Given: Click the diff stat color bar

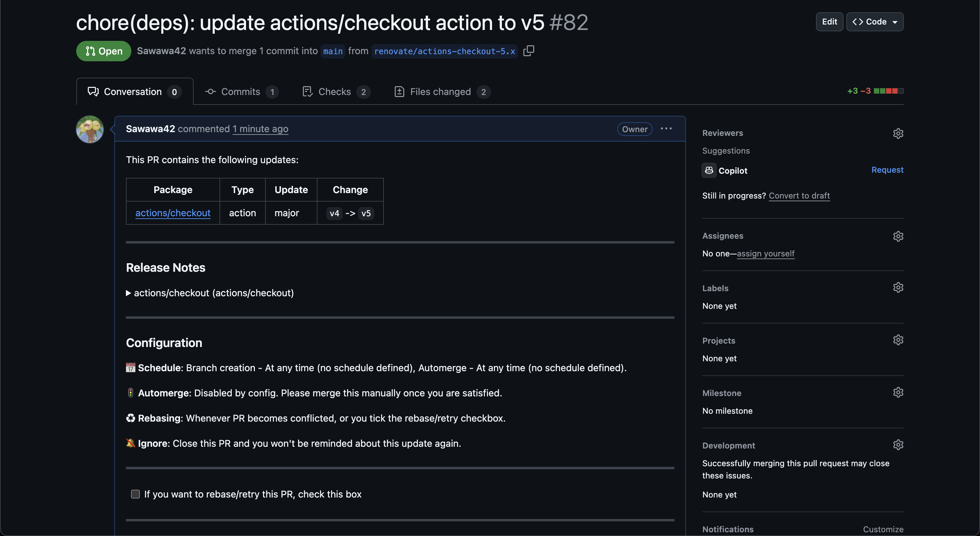Looking at the screenshot, I should (x=888, y=91).
